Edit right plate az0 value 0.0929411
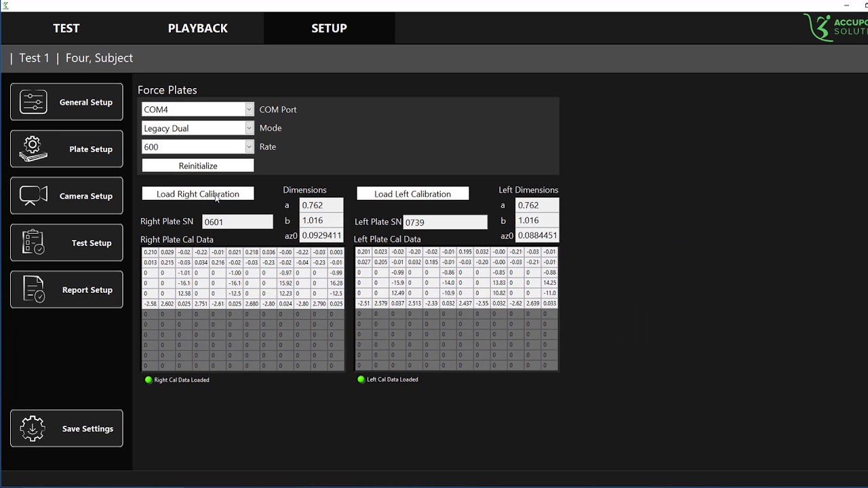The width and height of the screenshot is (868, 488). coord(321,235)
